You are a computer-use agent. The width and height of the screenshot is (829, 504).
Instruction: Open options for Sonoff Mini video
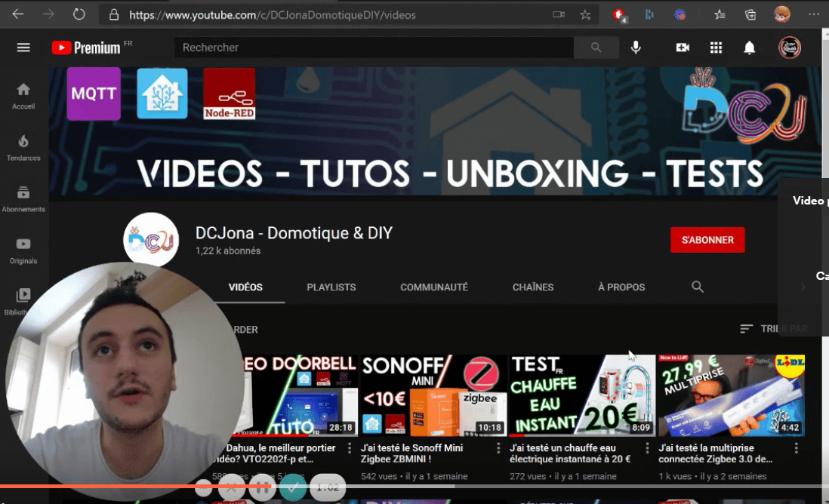pos(498,448)
